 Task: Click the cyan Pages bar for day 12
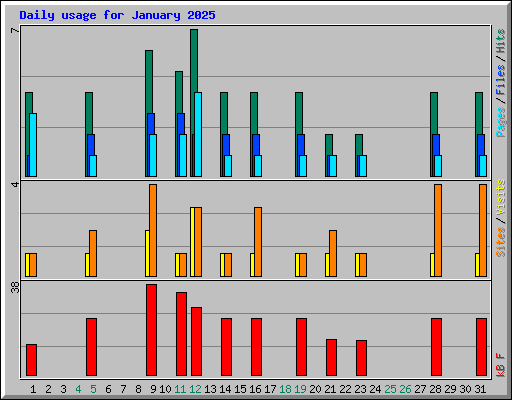click(x=198, y=134)
